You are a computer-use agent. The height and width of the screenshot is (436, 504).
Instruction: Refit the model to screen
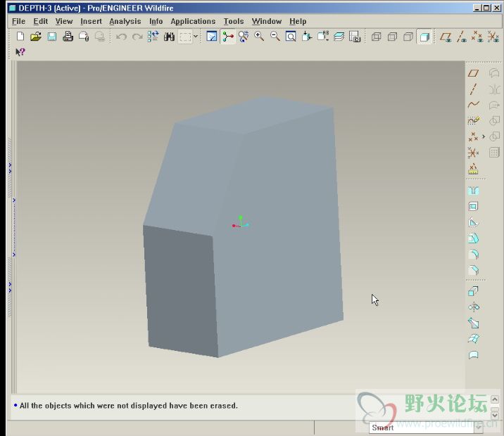point(291,37)
